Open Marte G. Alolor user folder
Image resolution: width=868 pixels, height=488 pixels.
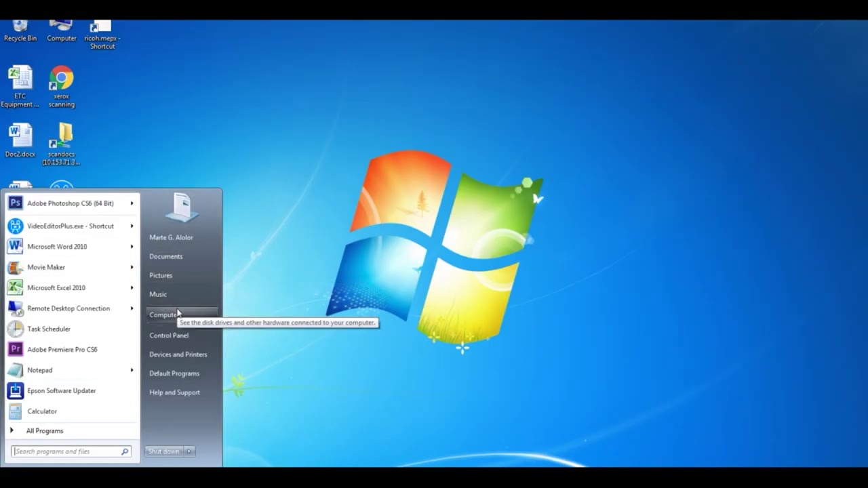coord(171,237)
